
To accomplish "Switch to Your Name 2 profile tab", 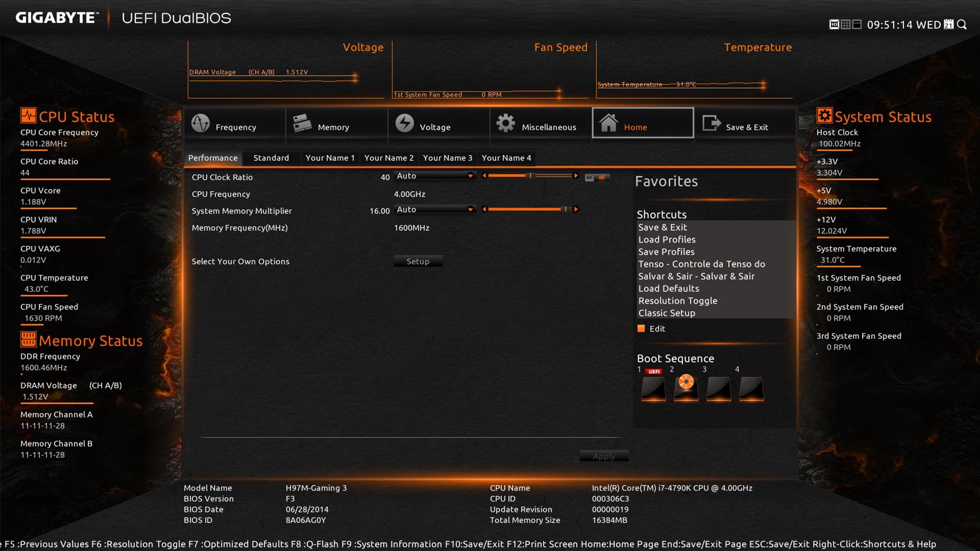I will point(389,158).
